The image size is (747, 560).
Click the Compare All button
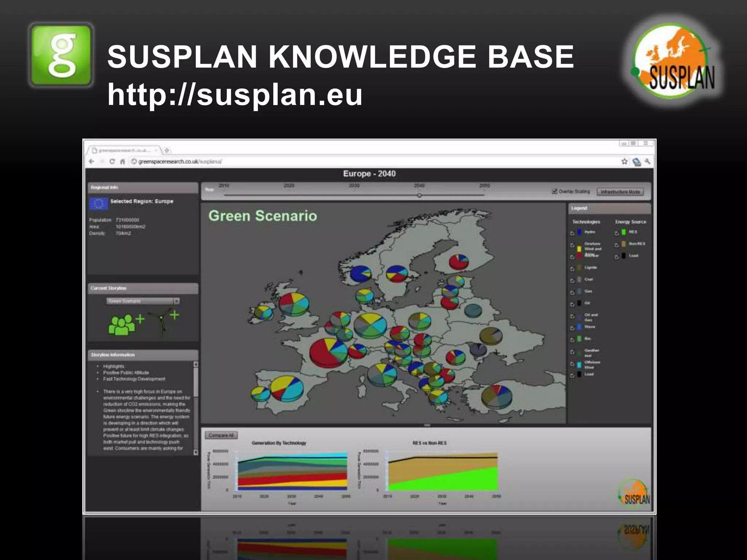[x=221, y=435]
